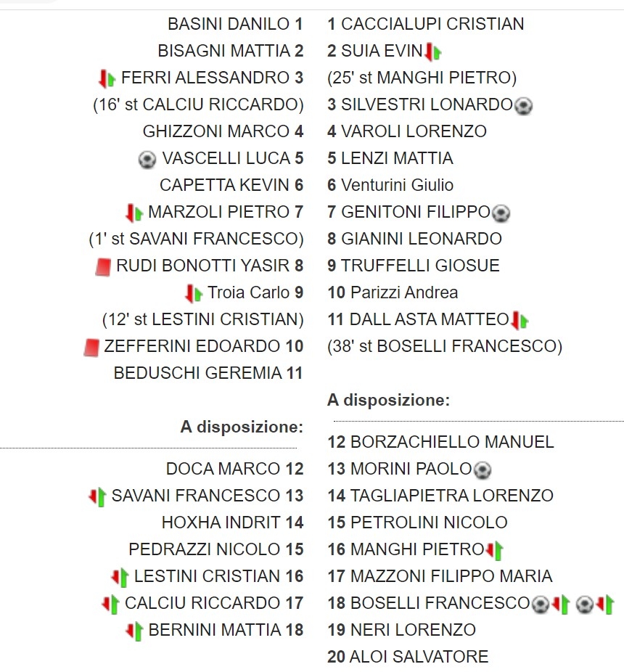The image size is (624, 672).
Task: Select goalkeeper name BASINI DANILO
Action: [229, 24]
